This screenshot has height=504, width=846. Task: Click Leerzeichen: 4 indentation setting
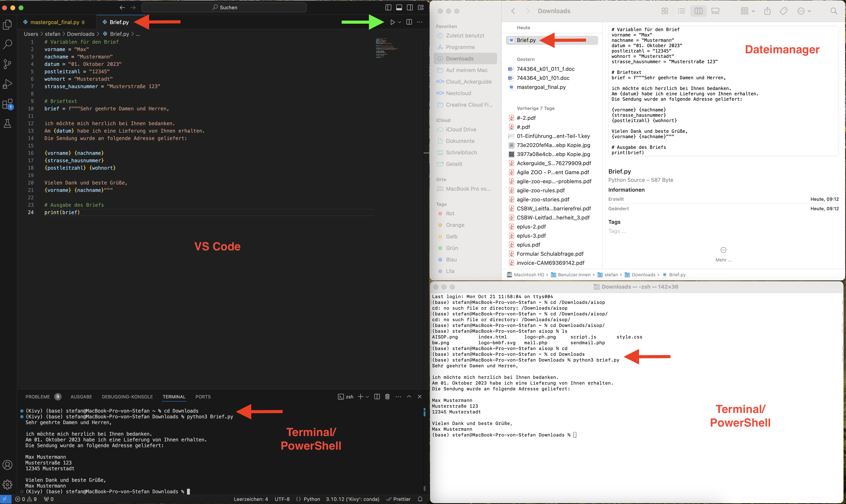[251, 499]
